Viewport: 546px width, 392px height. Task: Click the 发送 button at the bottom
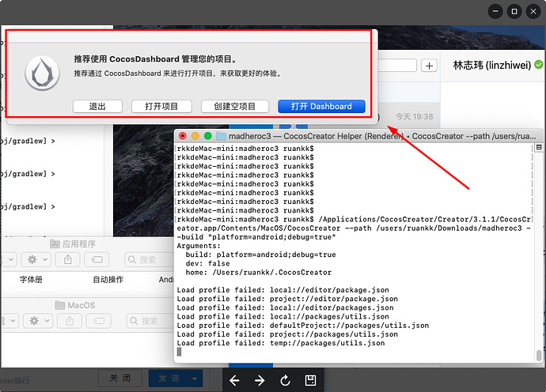click(169, 379)
